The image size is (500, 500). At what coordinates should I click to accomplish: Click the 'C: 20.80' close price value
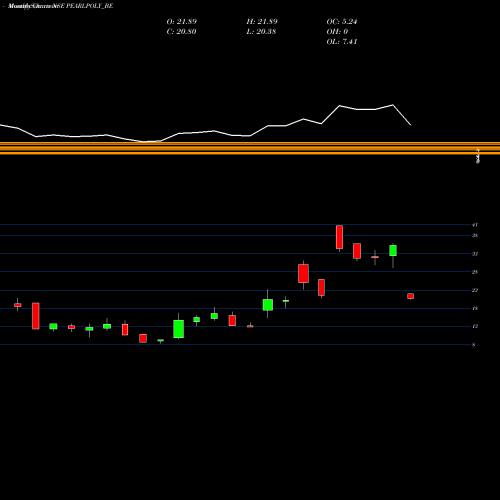pos(181,32)
